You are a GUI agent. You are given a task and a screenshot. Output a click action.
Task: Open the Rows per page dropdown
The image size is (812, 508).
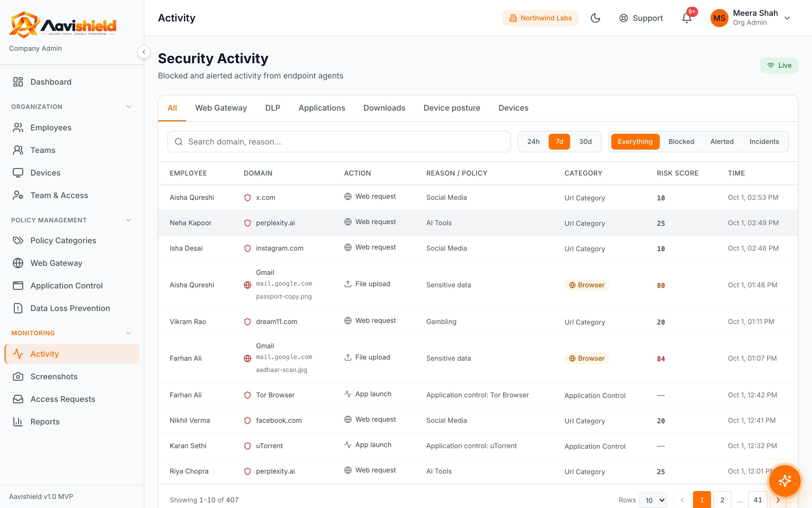click(653, 500)
